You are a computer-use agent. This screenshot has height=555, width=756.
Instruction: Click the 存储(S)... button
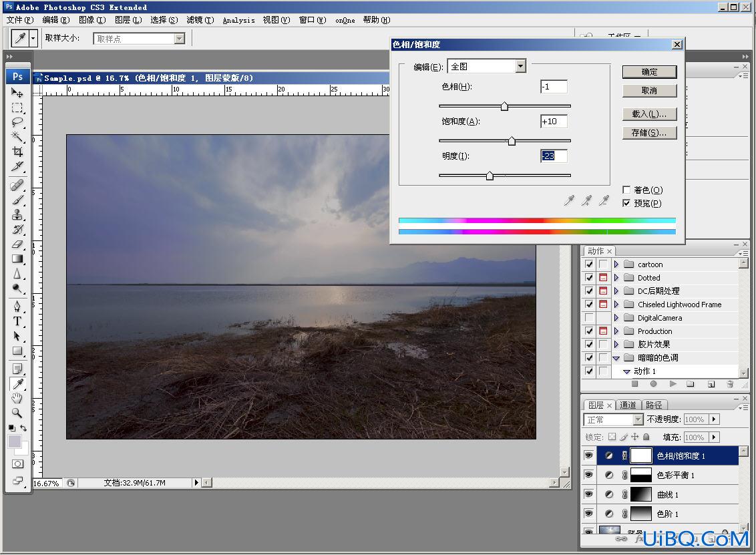[x=649, y=133]
